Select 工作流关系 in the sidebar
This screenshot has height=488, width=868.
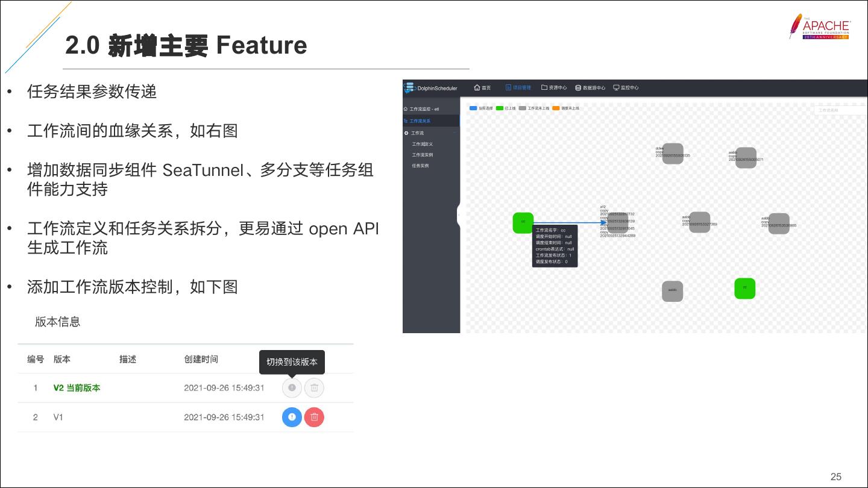pos(431,121)
